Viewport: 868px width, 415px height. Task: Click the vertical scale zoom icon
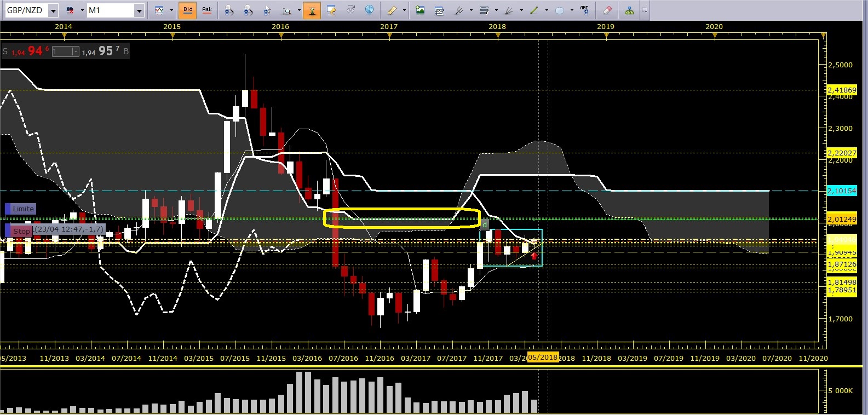click(287, 10)
